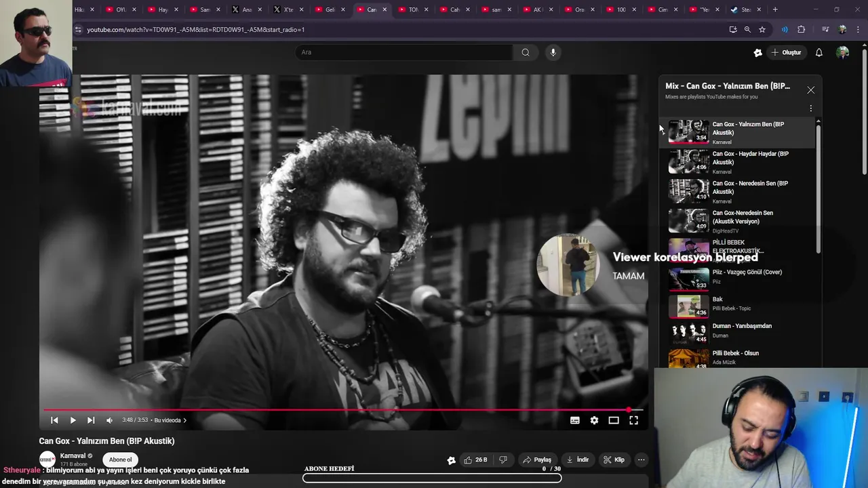Click the Mix playlist scrollbar
This screenshot has height=488, width=868.
point(818,190)
